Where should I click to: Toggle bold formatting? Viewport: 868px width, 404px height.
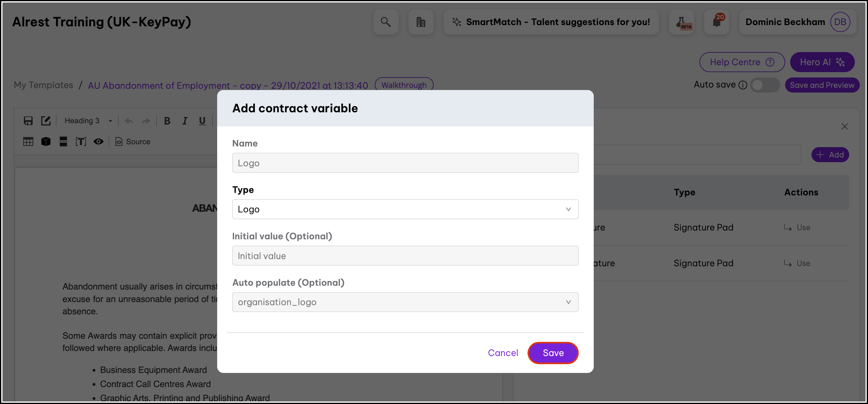(x=167, y=121)
